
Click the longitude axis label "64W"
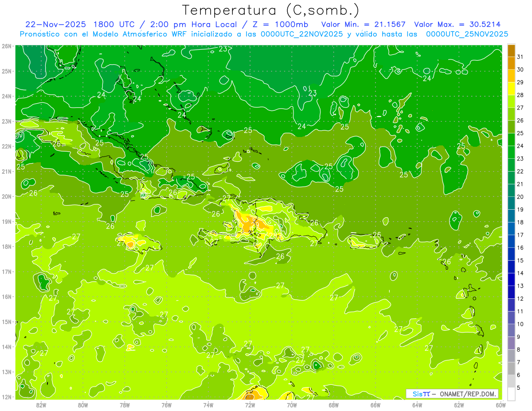tap(417, 404)
